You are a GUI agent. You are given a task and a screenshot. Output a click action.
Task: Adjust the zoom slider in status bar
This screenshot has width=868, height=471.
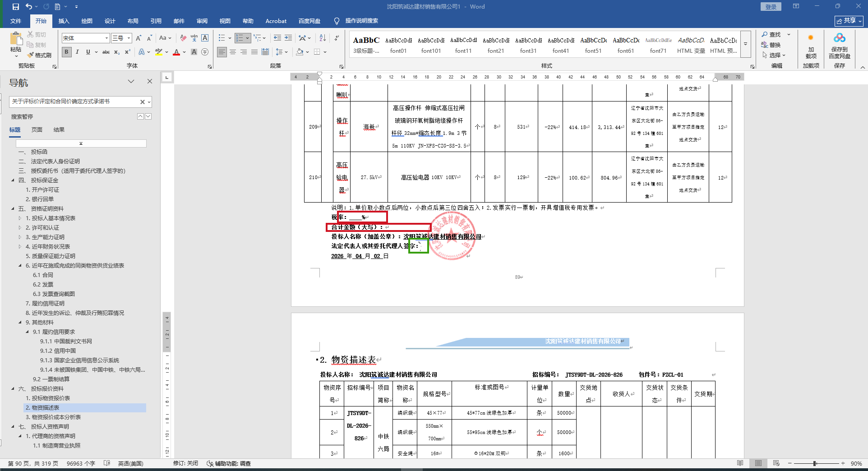(x=815, y=463)
